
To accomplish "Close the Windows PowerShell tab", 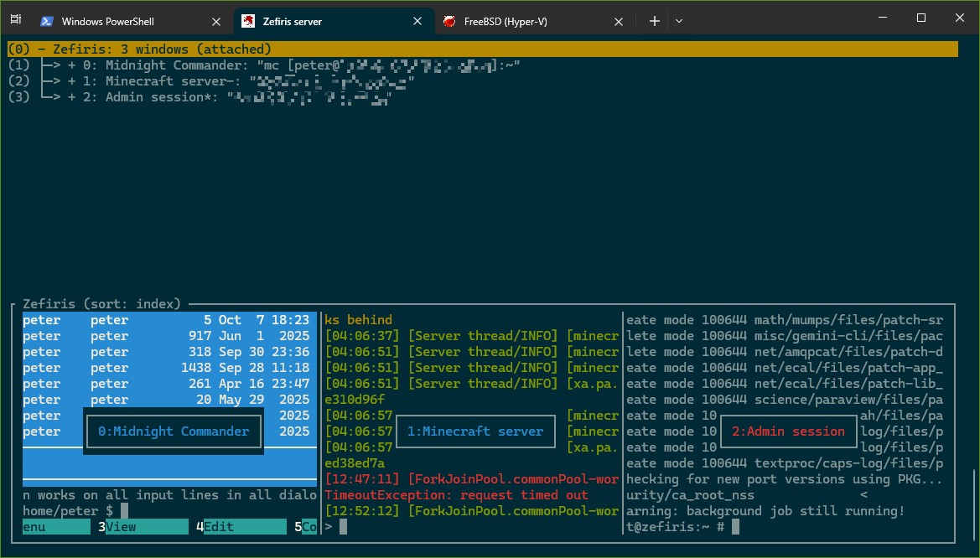I will (216, 22).
